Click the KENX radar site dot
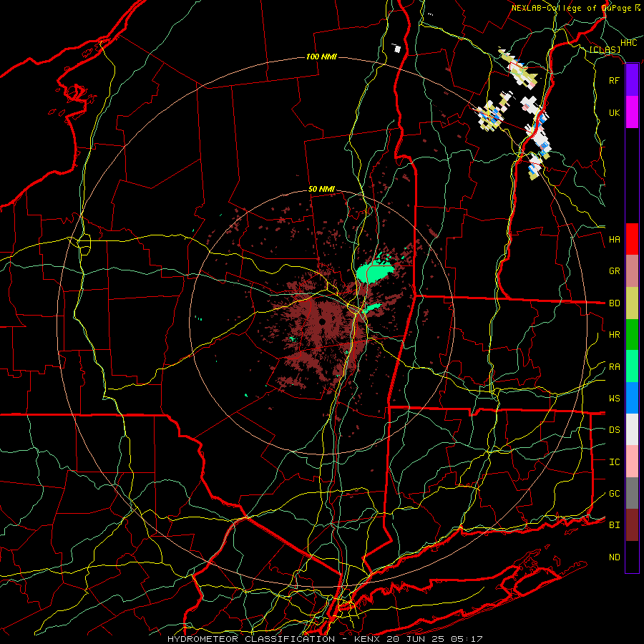Viewport: 644px width, 644px height. [x=323, y=321]
